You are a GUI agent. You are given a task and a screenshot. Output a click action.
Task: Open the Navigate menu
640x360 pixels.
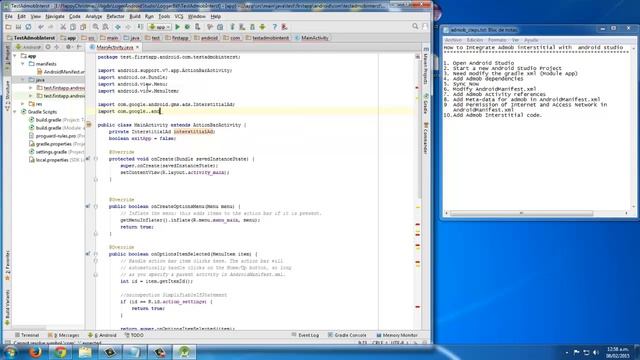[x=55, y=16]
